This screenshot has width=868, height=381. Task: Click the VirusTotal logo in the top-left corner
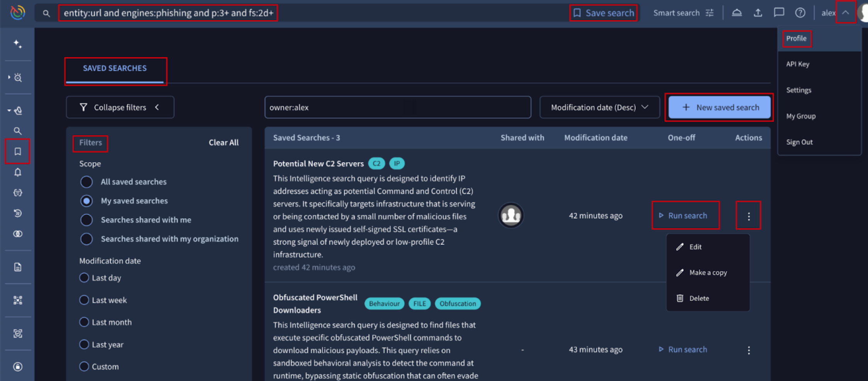(18, 13)
